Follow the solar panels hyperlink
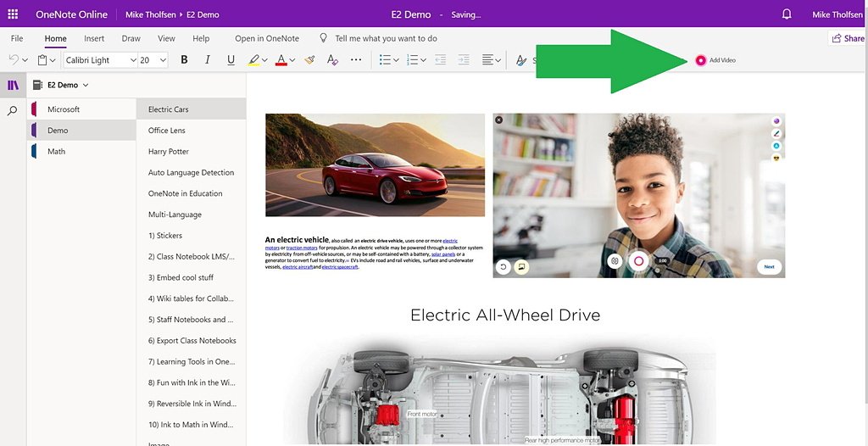The width and height of the screenshot is (868, 446). [443, 254]
